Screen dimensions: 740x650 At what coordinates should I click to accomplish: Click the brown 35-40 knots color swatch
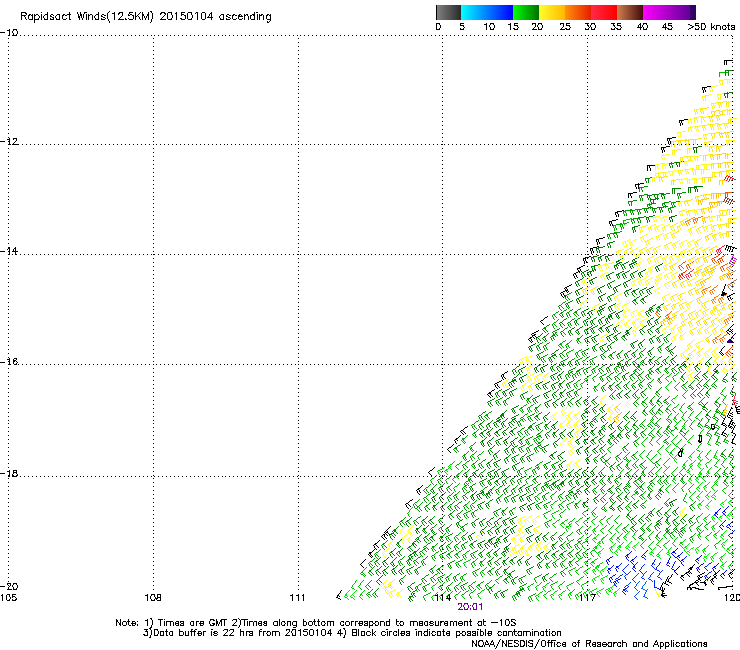[630, 12]
